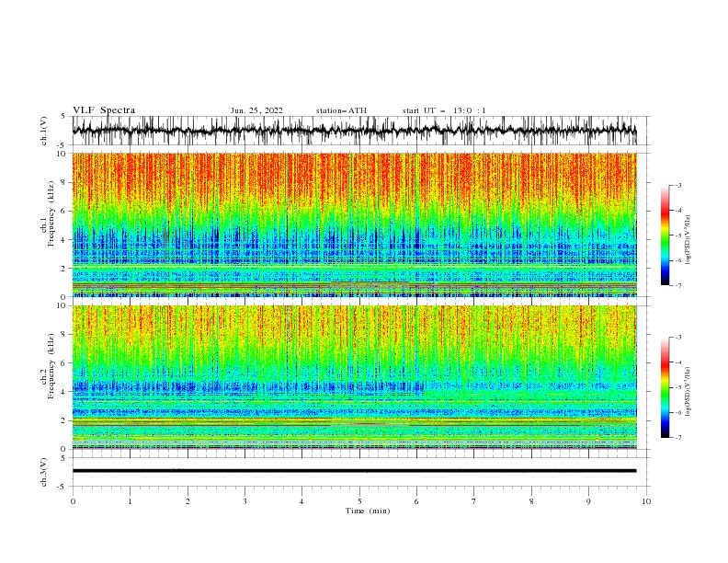Click the lower PSD color scale bar

(665, 387)
